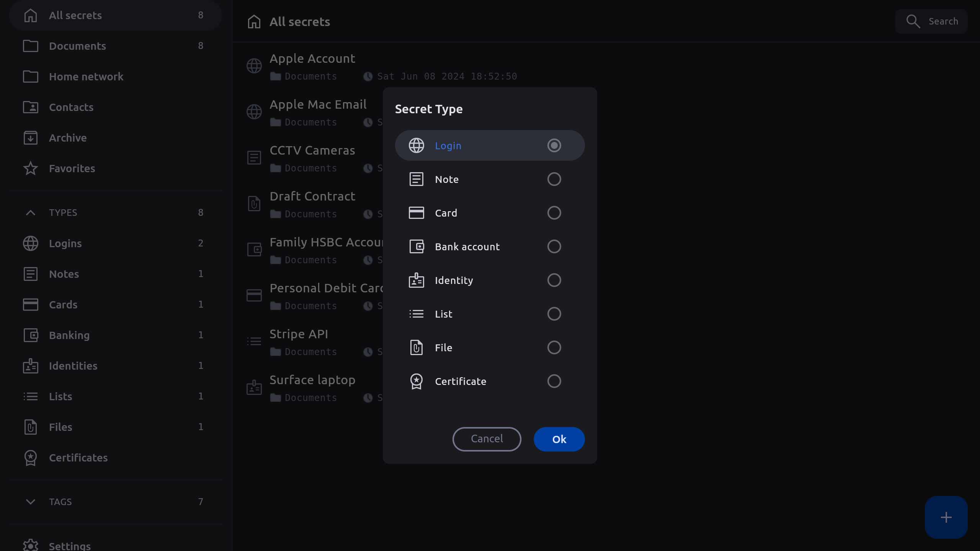Select the Identity type row

(490, 280)
